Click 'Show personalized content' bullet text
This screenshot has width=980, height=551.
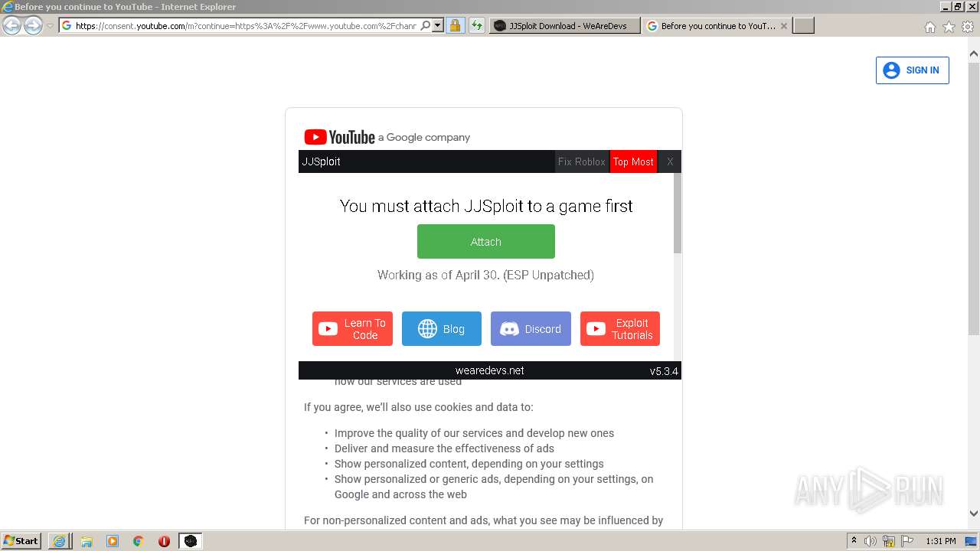pyautogui.click(x=469, y=464)
